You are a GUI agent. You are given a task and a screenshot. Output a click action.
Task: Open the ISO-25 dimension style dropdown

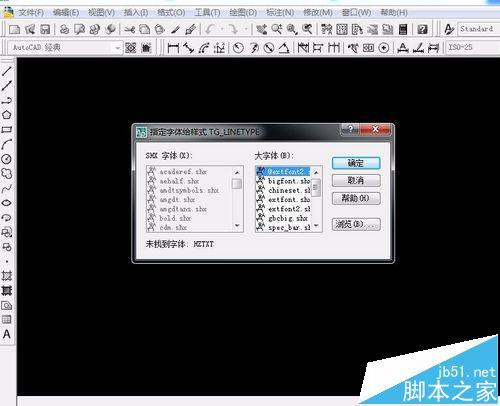click(x=473, y=47)
